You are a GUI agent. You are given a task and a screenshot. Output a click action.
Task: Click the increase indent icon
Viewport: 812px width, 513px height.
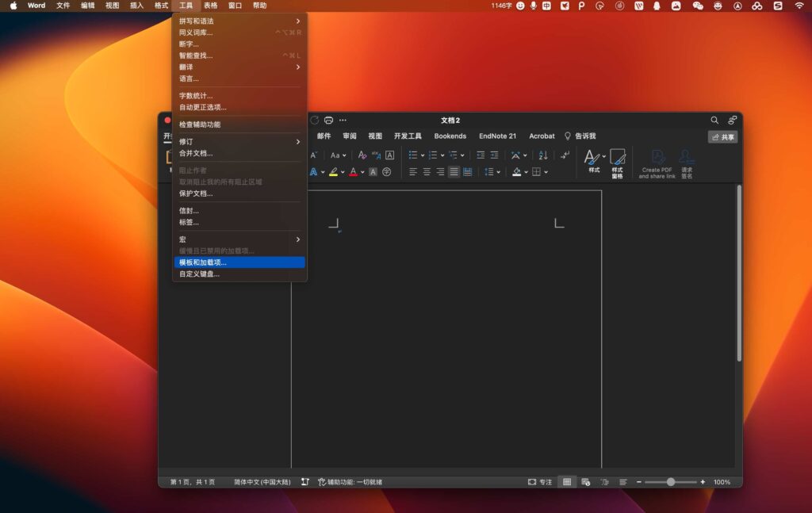tap(494, 155)
